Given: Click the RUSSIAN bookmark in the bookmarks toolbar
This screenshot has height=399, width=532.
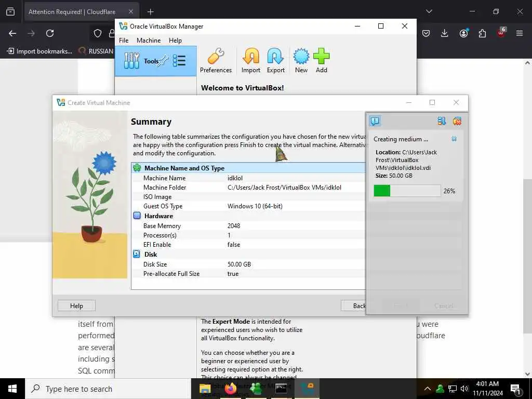Looking at the screenshot, I should coord(96,51).
